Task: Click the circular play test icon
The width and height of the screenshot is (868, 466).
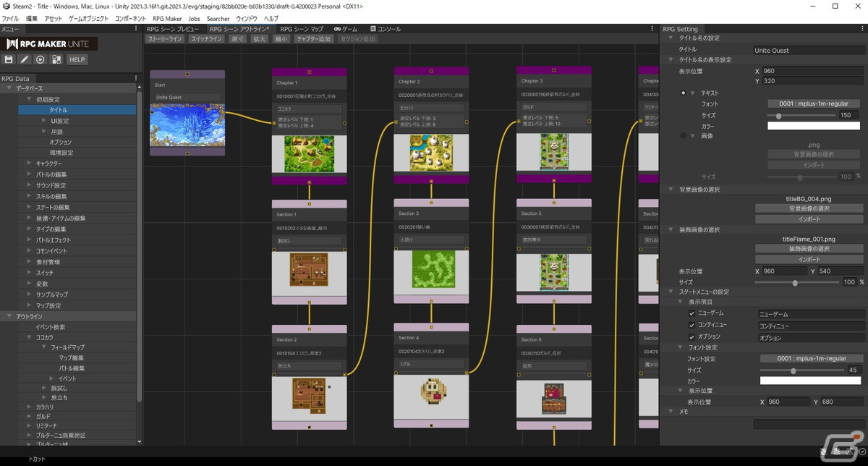Action: pos(41,59)
